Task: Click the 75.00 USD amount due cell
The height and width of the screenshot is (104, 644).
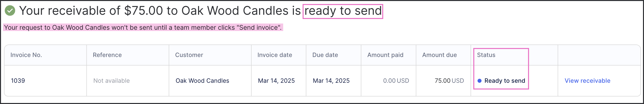Action: pyautogui.click(x=449, y=81)
